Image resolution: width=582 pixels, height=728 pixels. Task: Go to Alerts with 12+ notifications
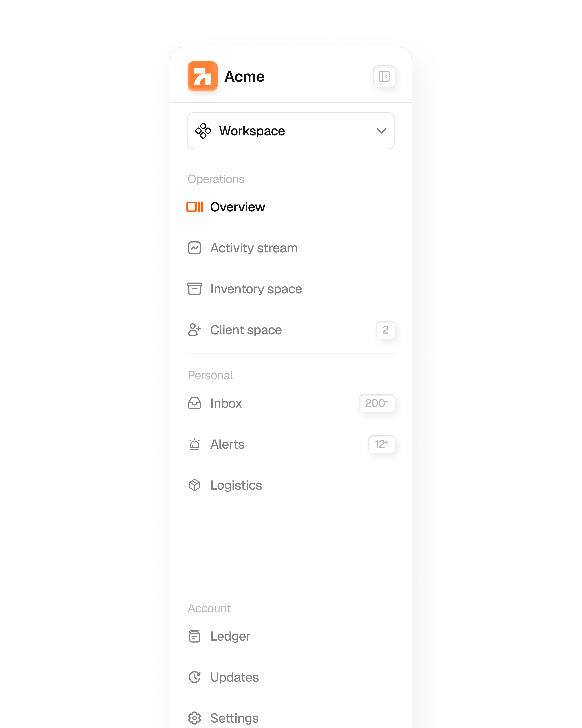(227, 444)
